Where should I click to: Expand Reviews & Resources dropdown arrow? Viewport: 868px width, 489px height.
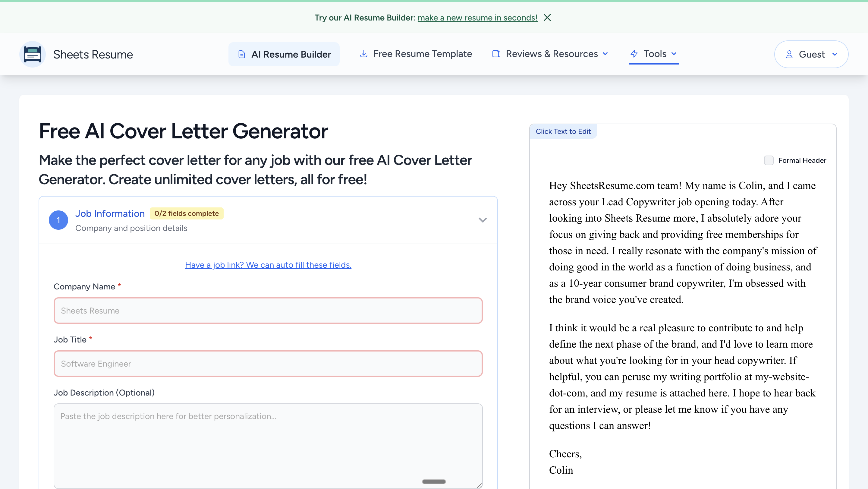[605, 54]
